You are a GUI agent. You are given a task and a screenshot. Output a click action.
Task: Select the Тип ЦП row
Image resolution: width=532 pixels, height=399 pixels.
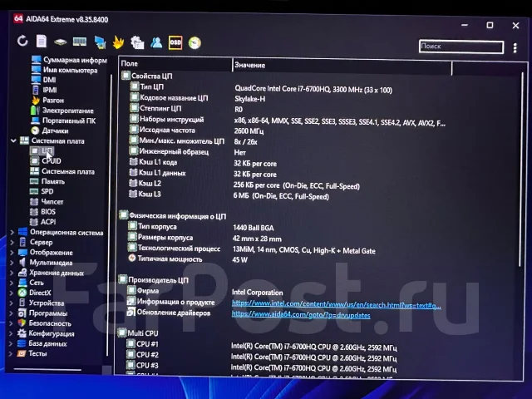click(x=261, y=88)
